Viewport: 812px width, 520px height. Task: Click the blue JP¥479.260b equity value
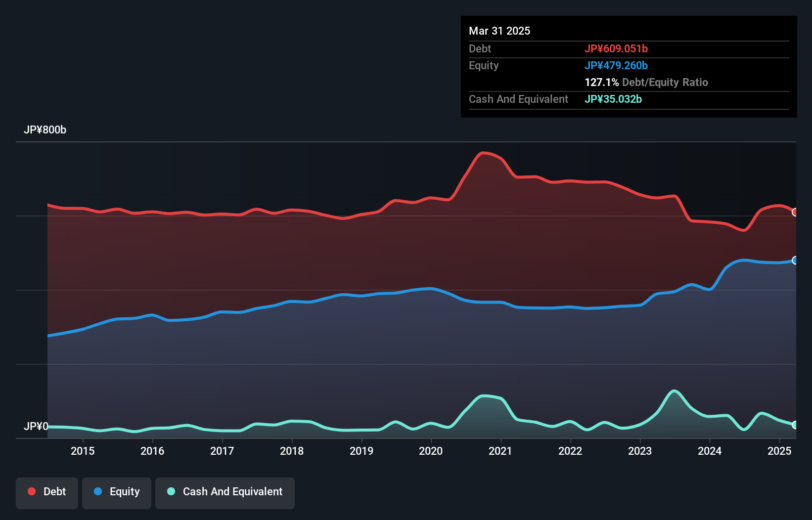pos(617,65)
